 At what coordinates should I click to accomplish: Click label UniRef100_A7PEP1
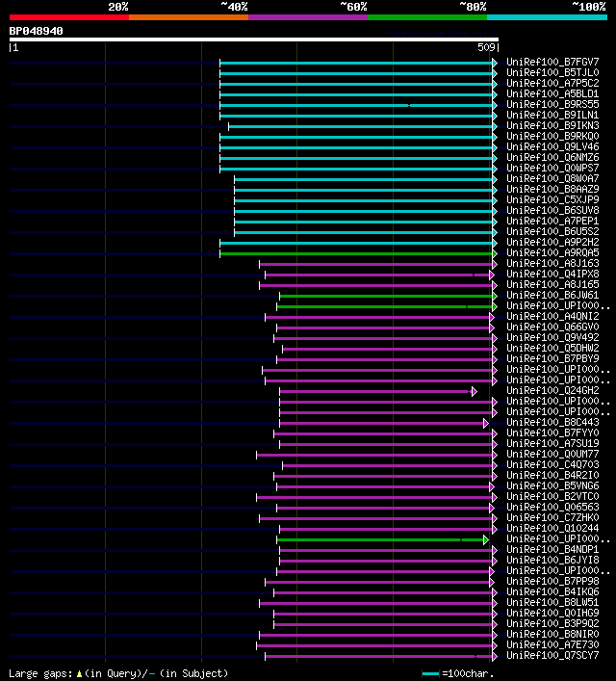[x=552, y=222]
